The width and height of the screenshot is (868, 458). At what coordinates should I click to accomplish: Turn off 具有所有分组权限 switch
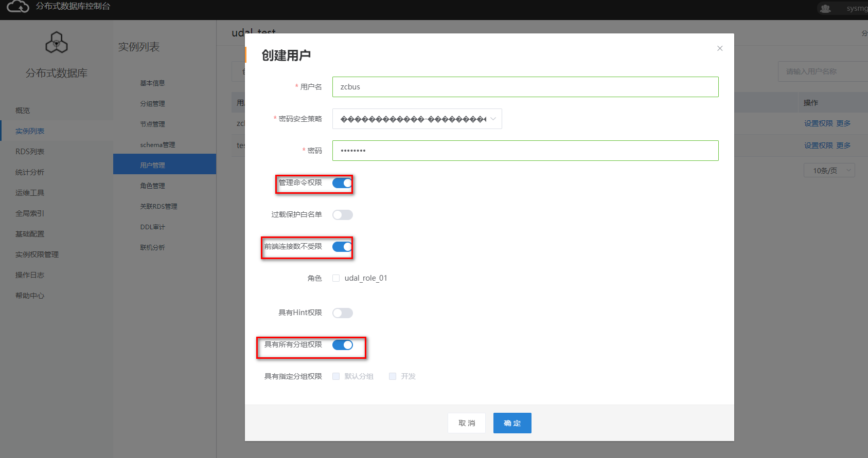pyautogui.click(x=342, y=345)
